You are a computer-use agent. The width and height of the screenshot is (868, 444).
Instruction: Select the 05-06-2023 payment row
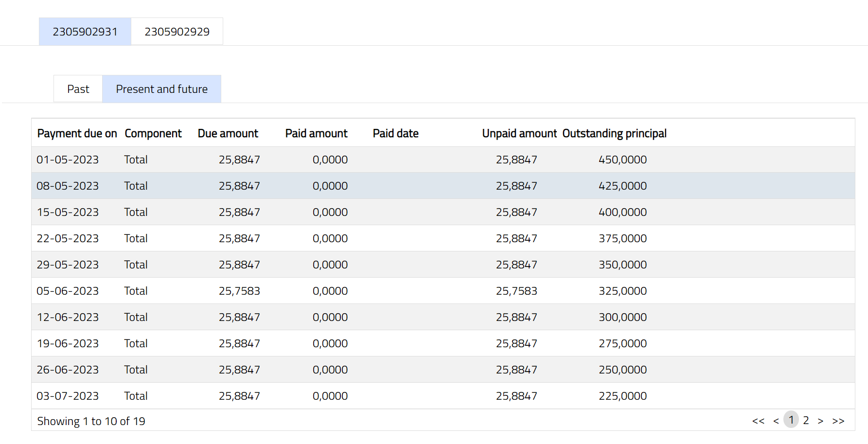pos(68,291)
